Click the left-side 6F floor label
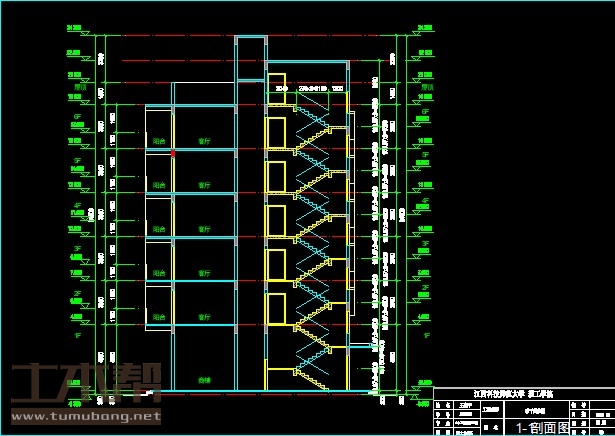 tap(75, 116)
